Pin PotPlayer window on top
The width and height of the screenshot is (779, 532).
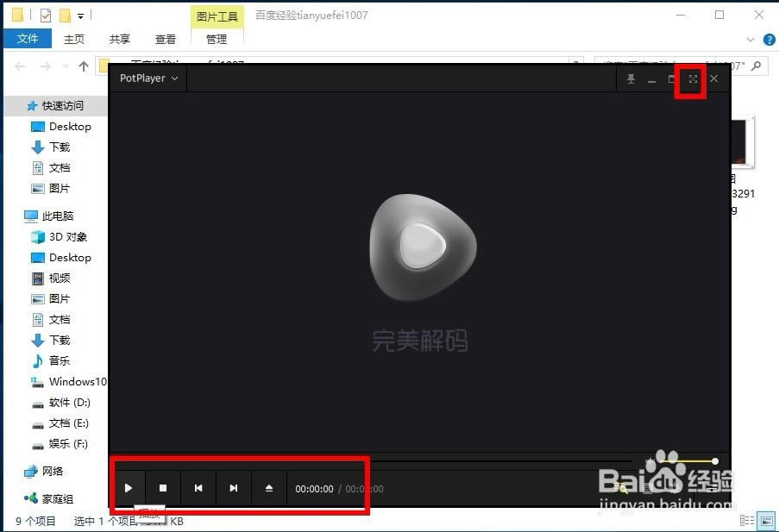(x=631, y=79)
